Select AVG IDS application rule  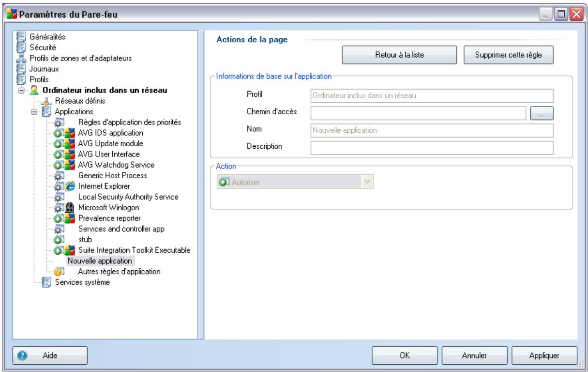(x=110, y=133)
